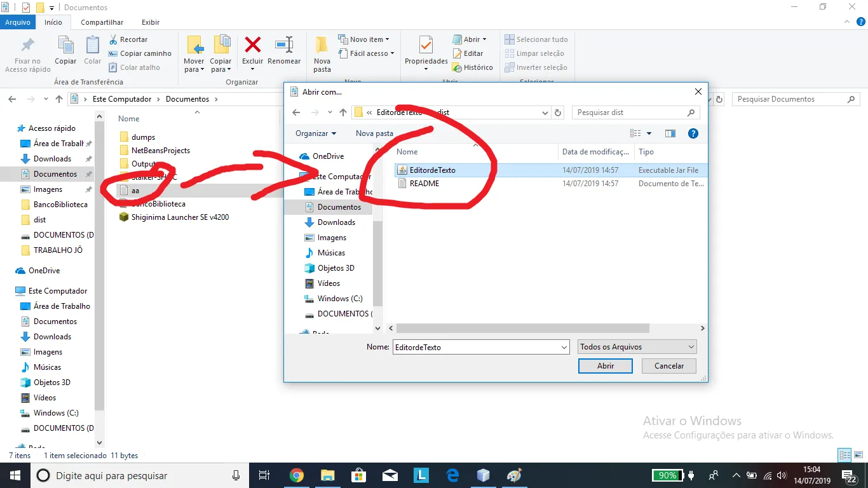This screenshot has height=488, width=868.
Task: Click the Windows Start button
Action: tap(15, 475)
